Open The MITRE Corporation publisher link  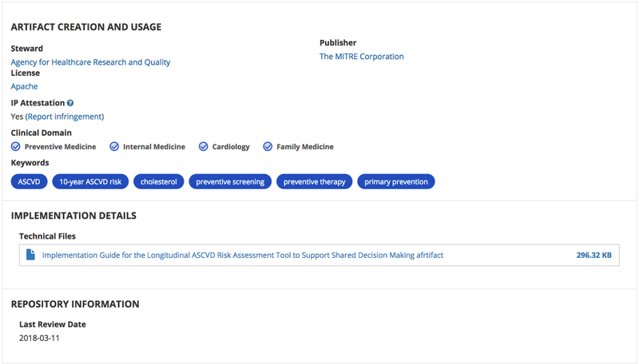(x=362, y=57)
